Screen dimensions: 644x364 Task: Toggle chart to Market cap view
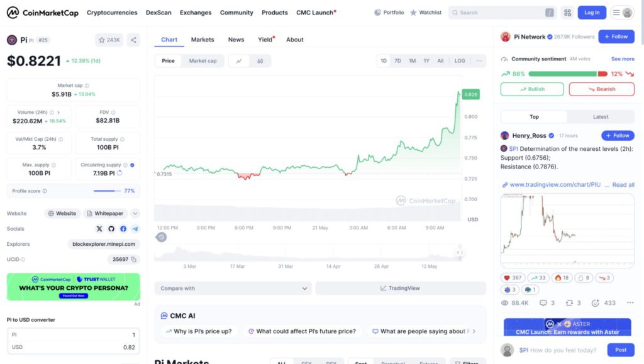[203, 61]
